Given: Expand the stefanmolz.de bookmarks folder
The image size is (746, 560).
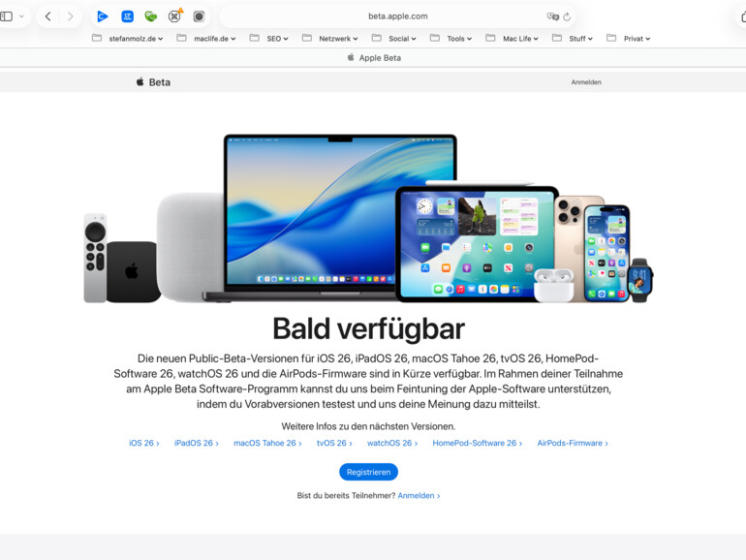Looking at the screenshot, I should click(x=128, y=39).
